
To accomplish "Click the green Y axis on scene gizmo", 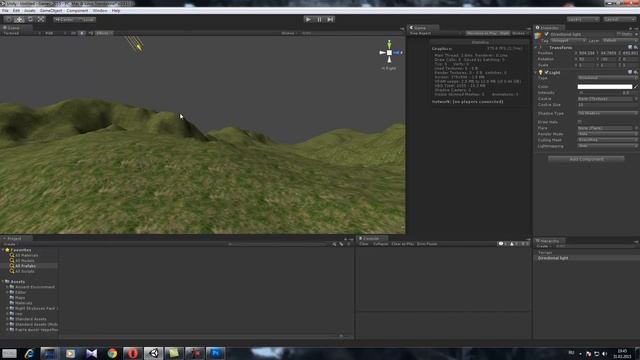I will [x=389, y=44].
